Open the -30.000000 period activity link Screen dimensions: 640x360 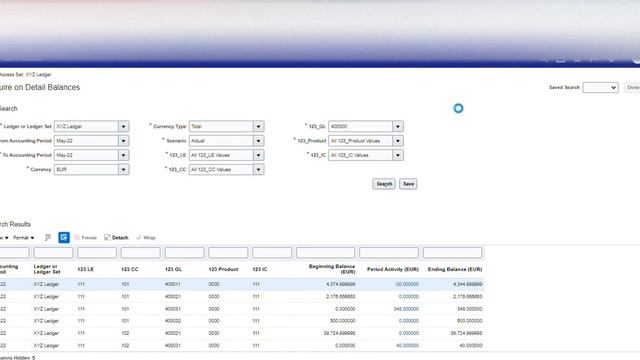407,284
